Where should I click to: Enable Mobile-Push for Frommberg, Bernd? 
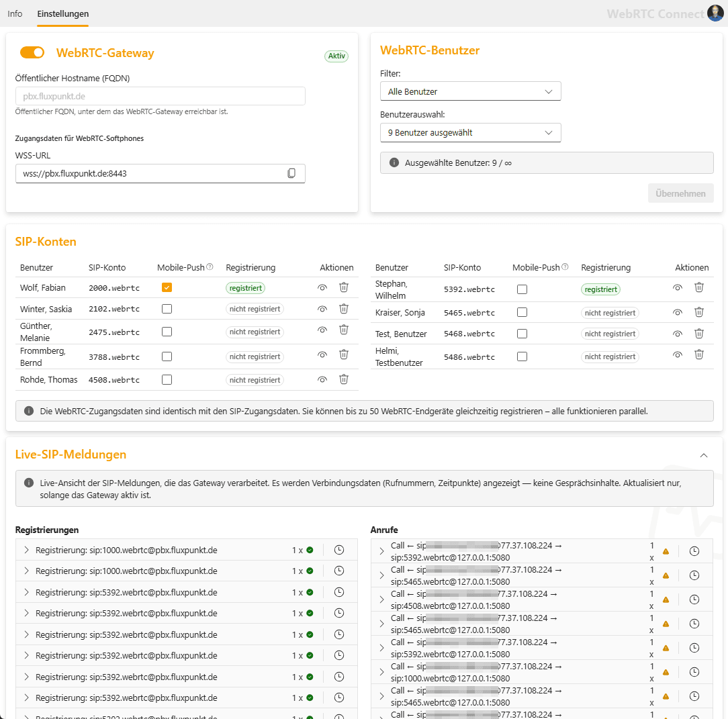[x=167, y=356]
